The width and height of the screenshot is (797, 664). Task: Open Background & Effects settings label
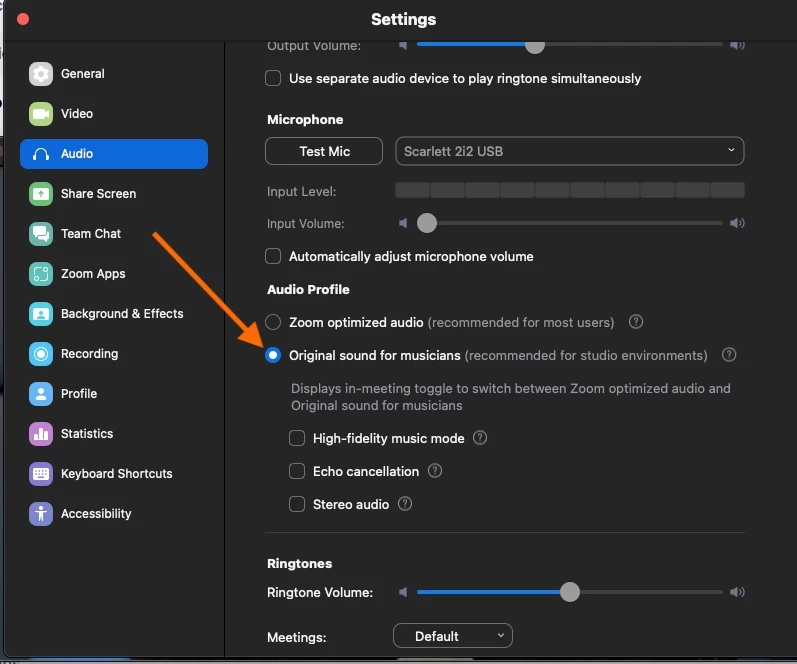pos(122,314)
